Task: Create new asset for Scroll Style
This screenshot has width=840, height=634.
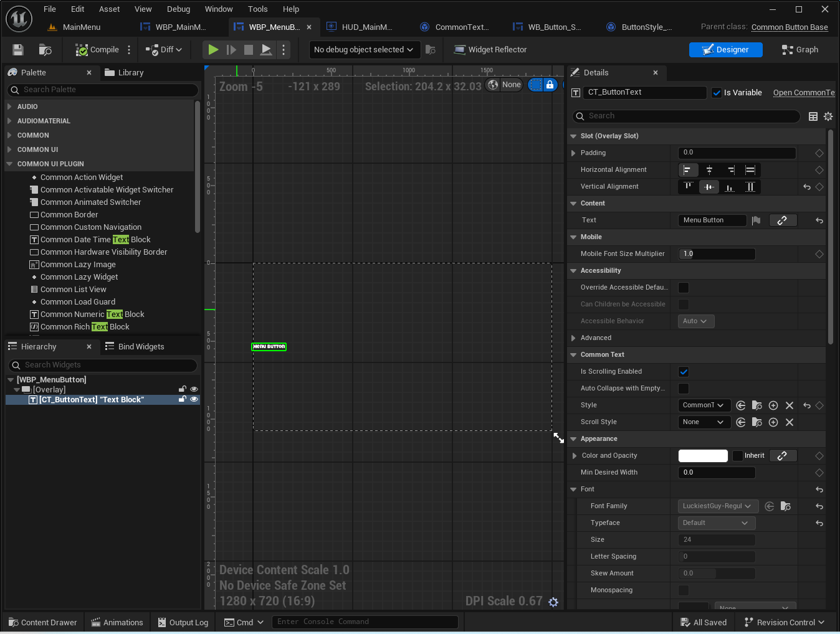Action: click(773, 422)
